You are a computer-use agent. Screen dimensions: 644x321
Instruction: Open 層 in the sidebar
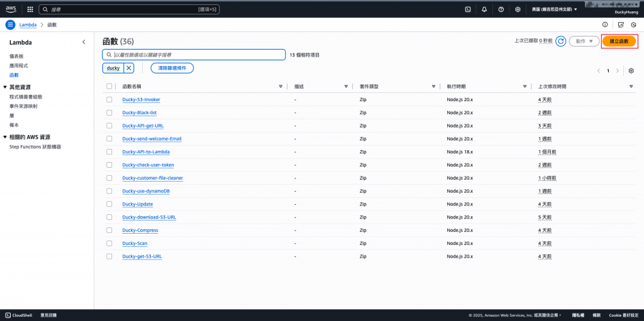[11, 116]
